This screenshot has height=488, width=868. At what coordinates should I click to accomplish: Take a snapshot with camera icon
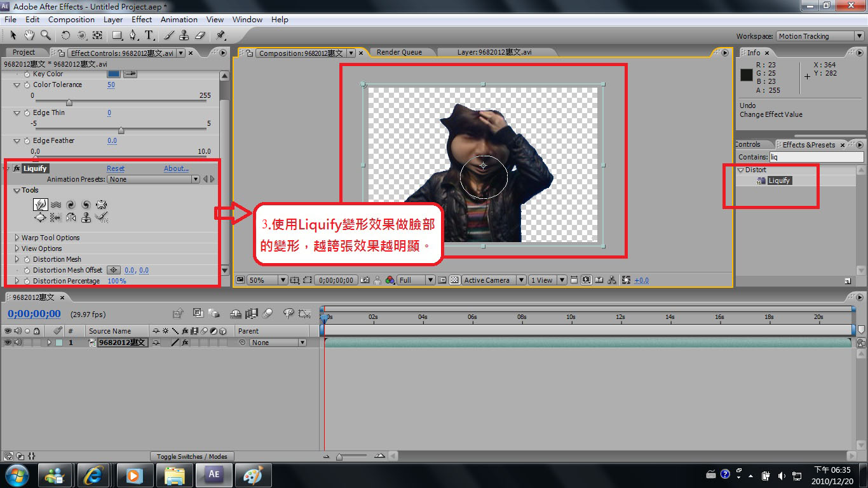pyautogui.click(x=365, y=280)
